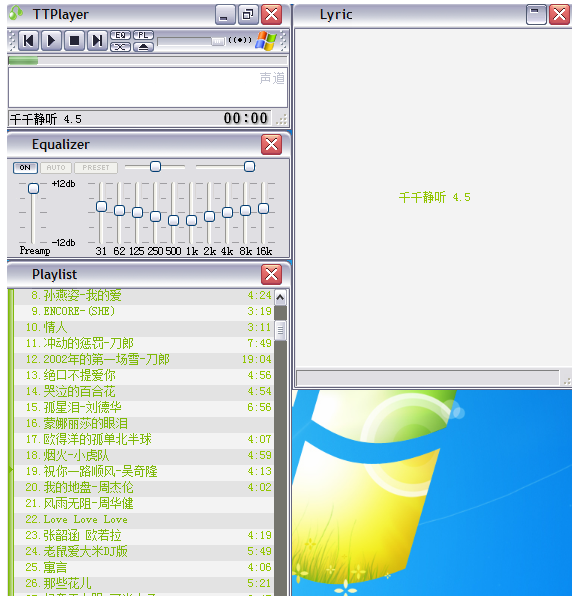This screenshot has width=572, height=596.
Task: Stop playback with the Stop button
Action: click(x=74, y=40)
